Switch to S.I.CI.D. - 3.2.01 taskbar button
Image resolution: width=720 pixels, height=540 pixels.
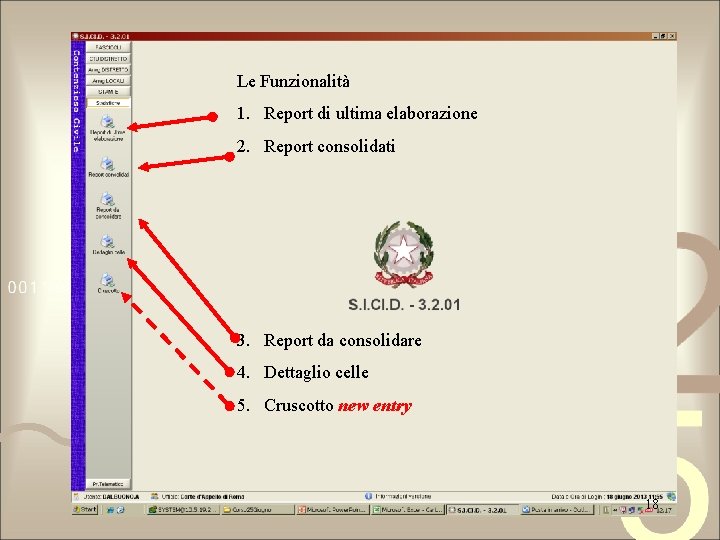483,510
